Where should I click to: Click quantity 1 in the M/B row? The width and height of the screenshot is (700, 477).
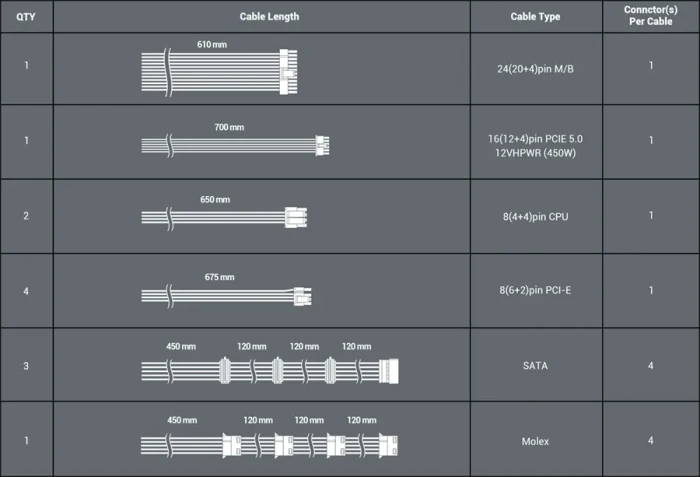[26, 66]
